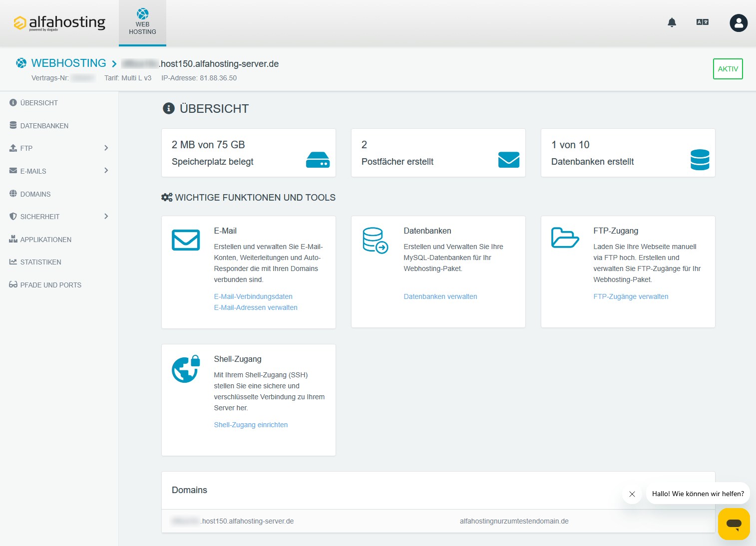756x546 pixels.
Task: Click the notification bell icon
Action: coord(672,22)
